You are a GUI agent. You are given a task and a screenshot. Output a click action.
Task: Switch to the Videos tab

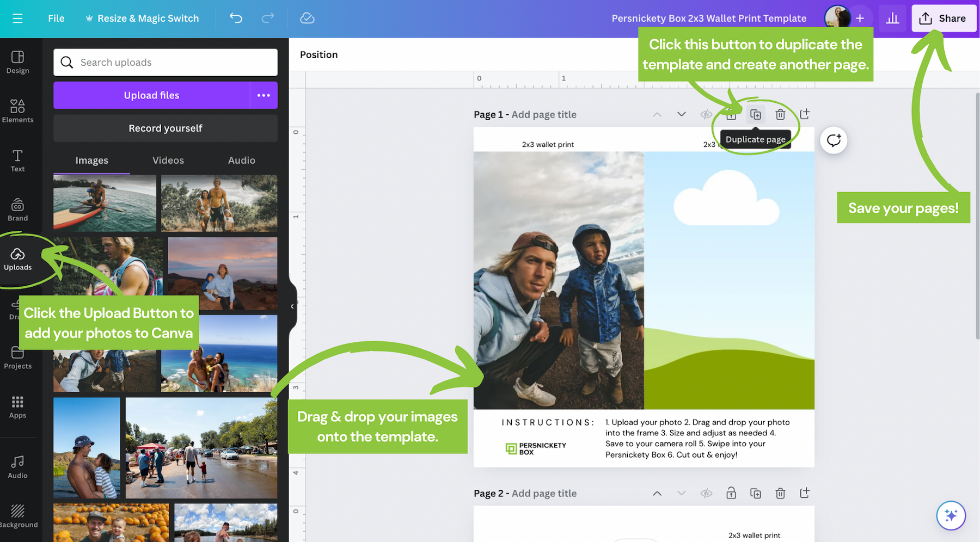[168, 161]
